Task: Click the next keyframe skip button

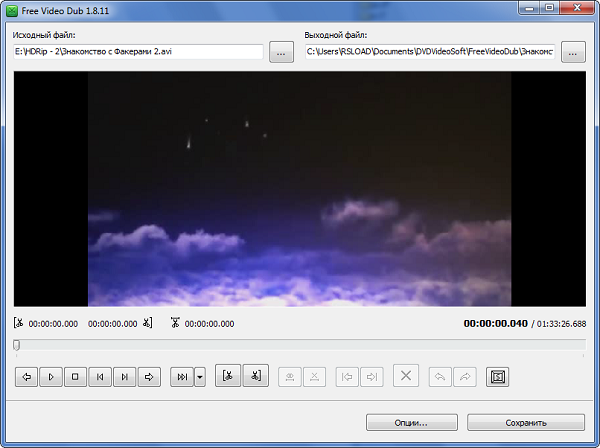Action: 182,377
